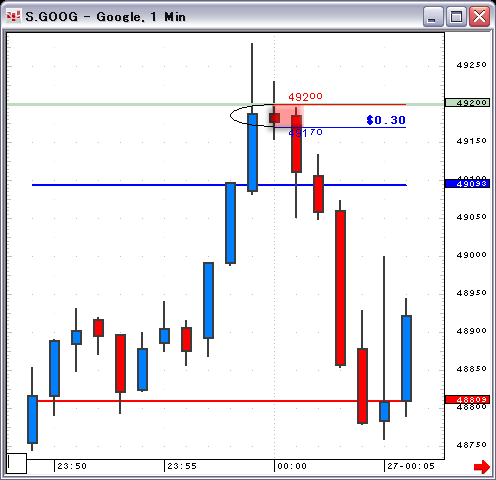496x480 pixels.
Task: Click the red 49200 label above shaded box
Action: [x=305, y=97]
